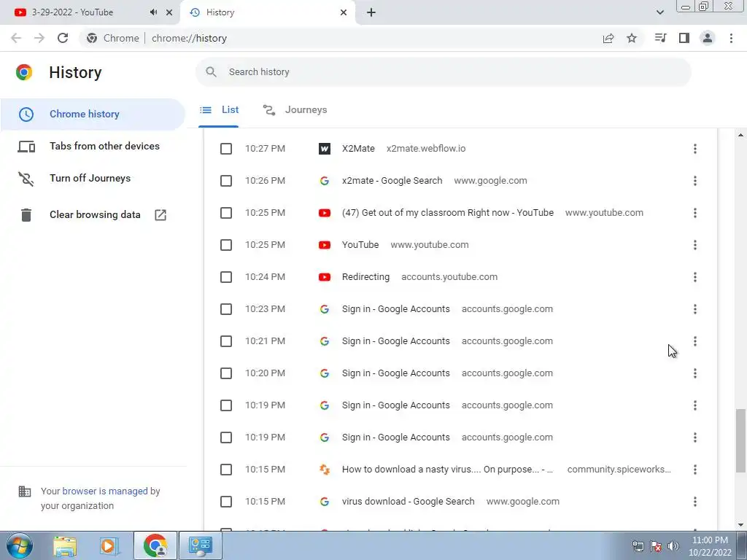Open Clear browsing data

click(93, 215)
